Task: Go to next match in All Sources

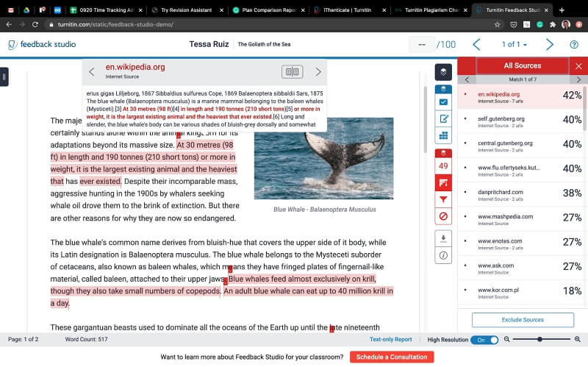Action: [578, 79]
